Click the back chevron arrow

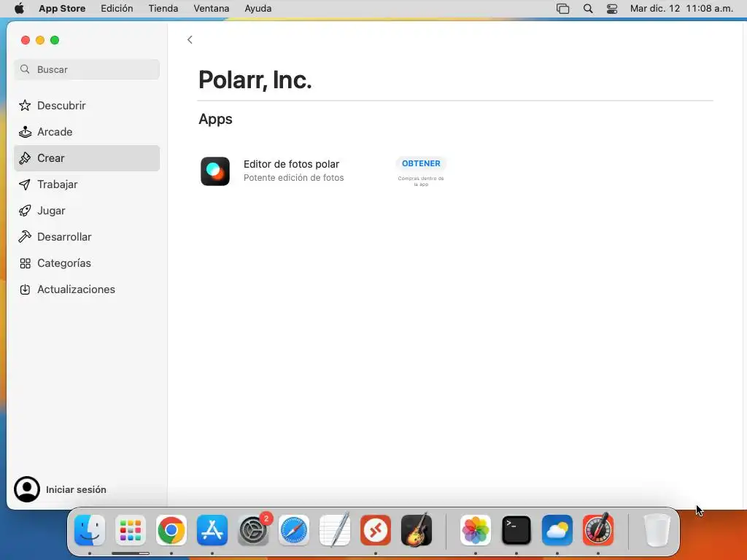point(190,39)
